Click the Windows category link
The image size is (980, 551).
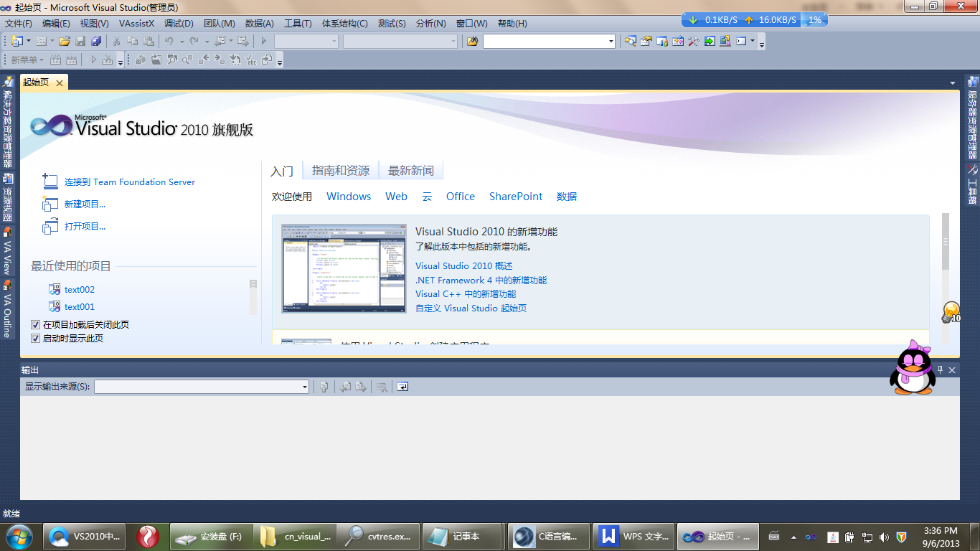(x=349, y=197)
